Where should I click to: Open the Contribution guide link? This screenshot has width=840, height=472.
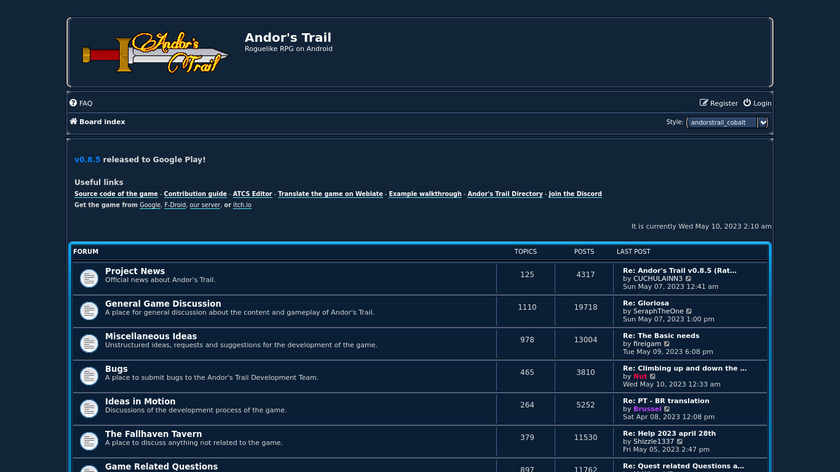click(195, 194)
